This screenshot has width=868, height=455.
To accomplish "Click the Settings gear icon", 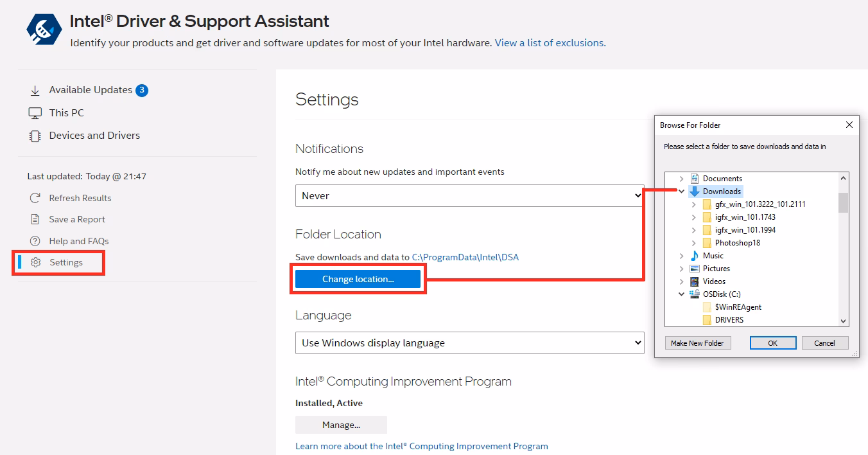I will 36,262.
